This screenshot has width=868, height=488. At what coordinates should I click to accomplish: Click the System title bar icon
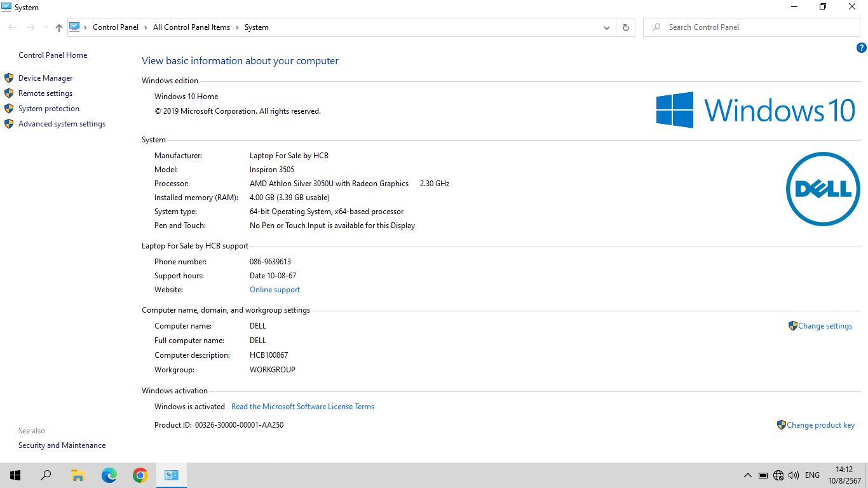click(x=7, y=7)
